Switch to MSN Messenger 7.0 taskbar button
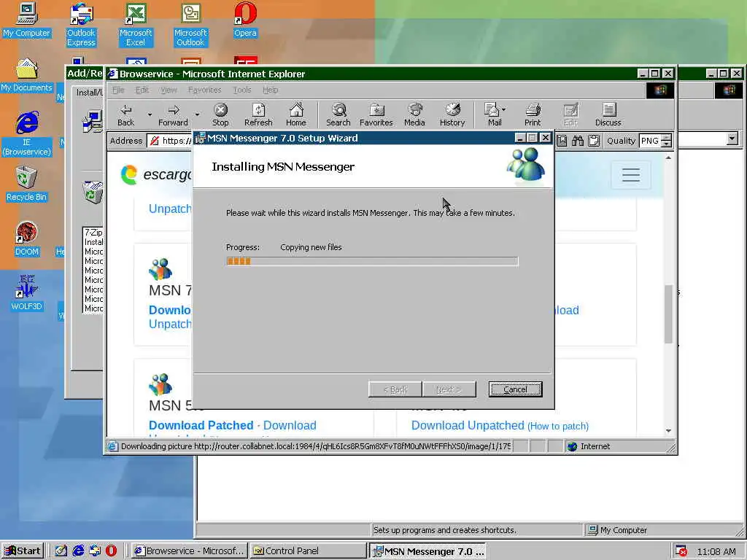Image resolution: width=747 pixels, height=560 pixels. (x=427, y=551)
